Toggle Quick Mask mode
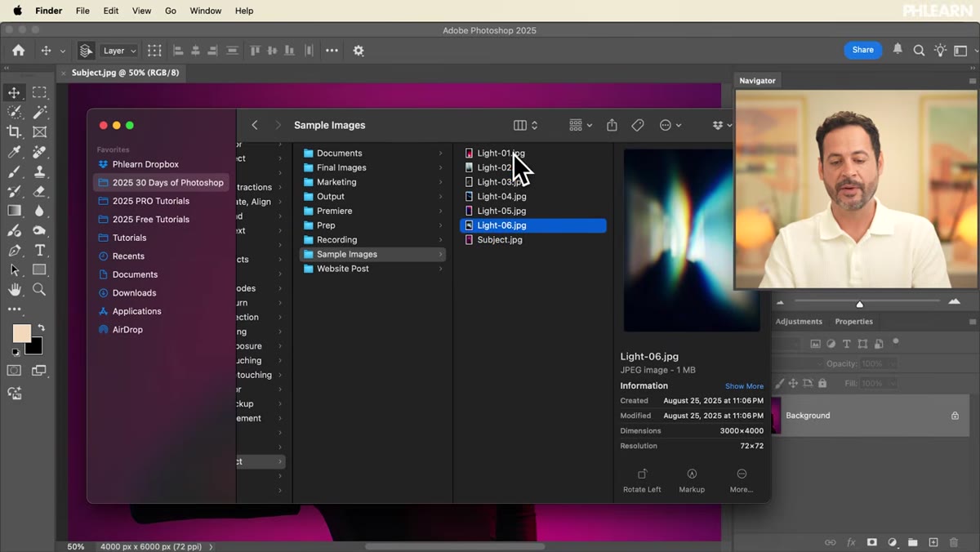This screenshot has height=552, width=980. (x=14, y=371)
